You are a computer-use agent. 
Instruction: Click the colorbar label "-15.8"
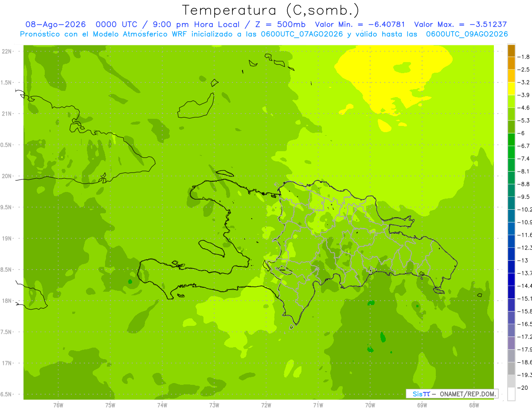coord(525,311)
